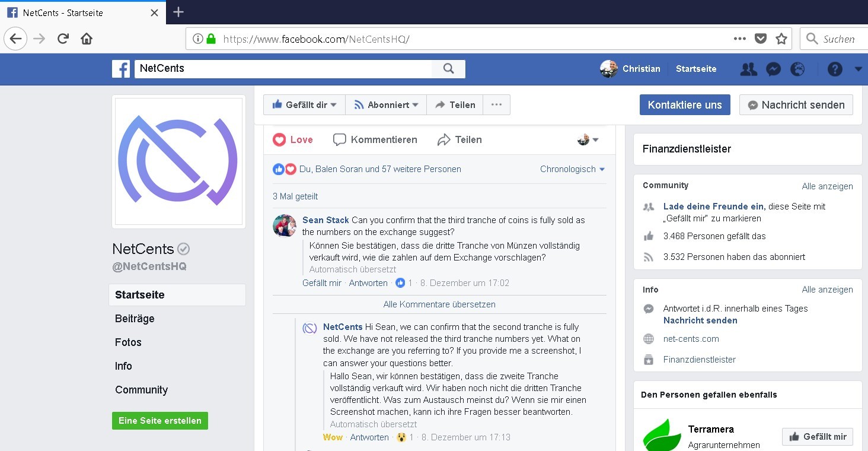Open Sean Stack's profile picture

coord(285,225)
